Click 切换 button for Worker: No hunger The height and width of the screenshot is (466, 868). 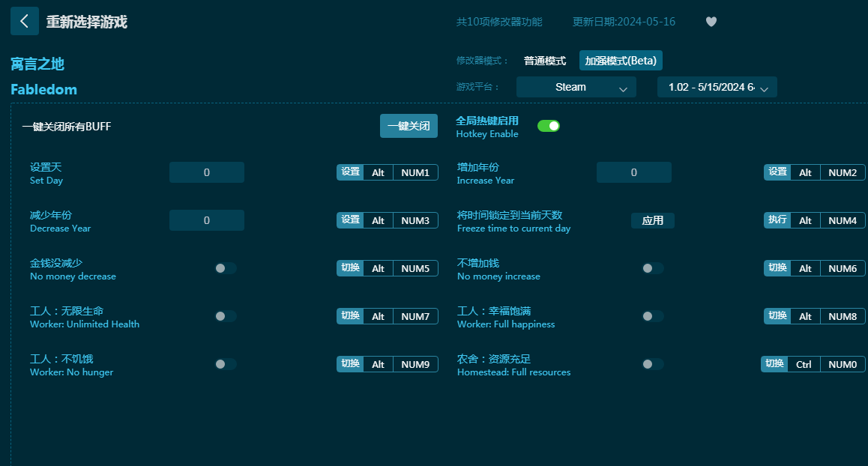tap(350, 364)
